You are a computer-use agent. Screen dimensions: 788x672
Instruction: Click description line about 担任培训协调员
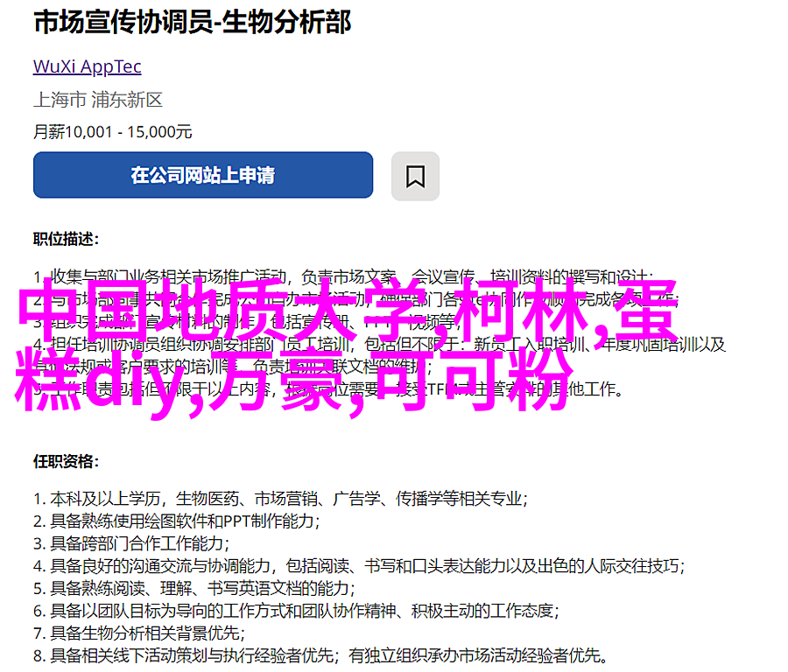coord(380,344)
